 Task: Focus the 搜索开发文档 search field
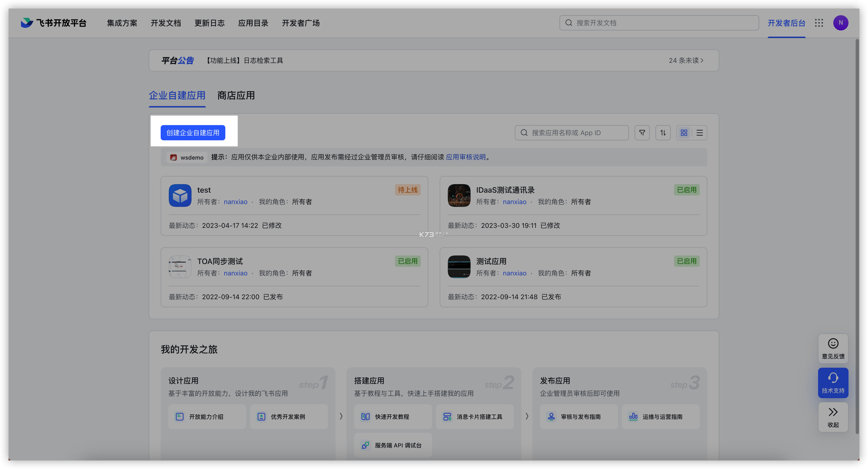(x=659, y=23)
